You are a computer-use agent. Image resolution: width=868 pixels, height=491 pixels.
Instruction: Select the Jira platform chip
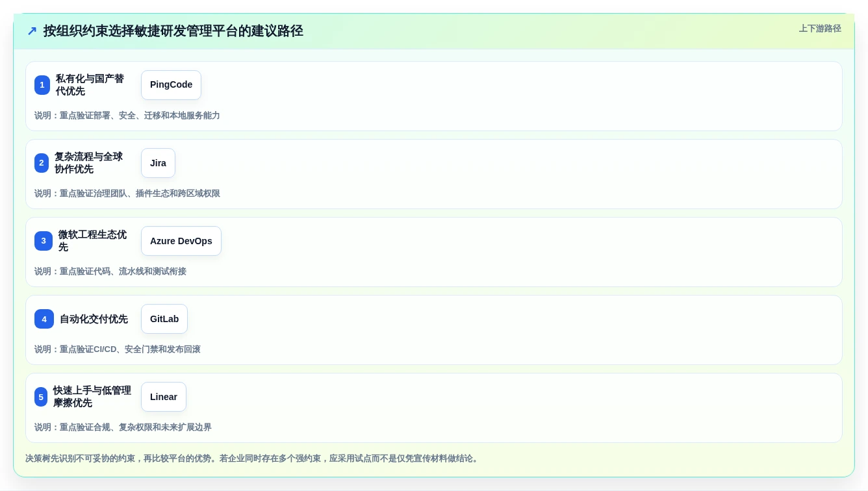tap(158, 163)
